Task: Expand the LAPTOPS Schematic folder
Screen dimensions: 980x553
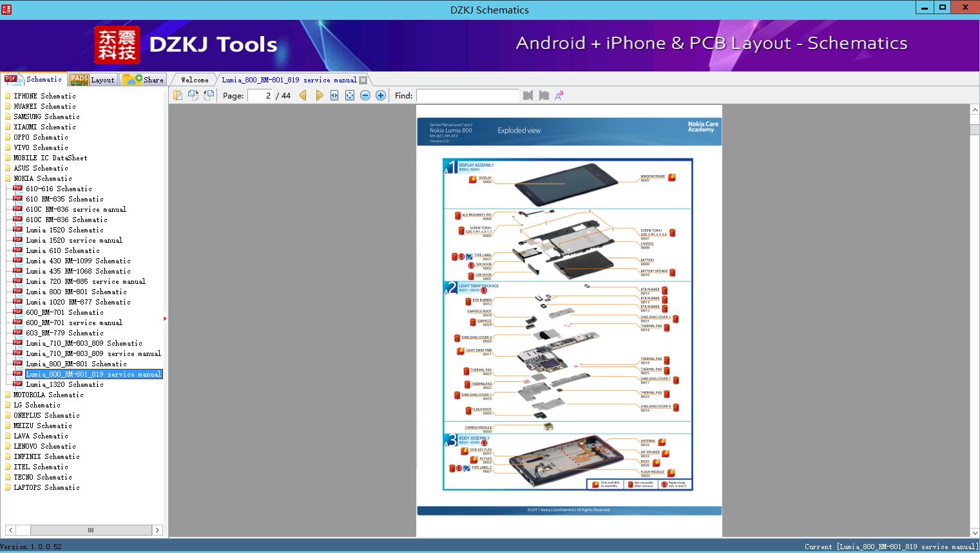Action: (46, 487)
